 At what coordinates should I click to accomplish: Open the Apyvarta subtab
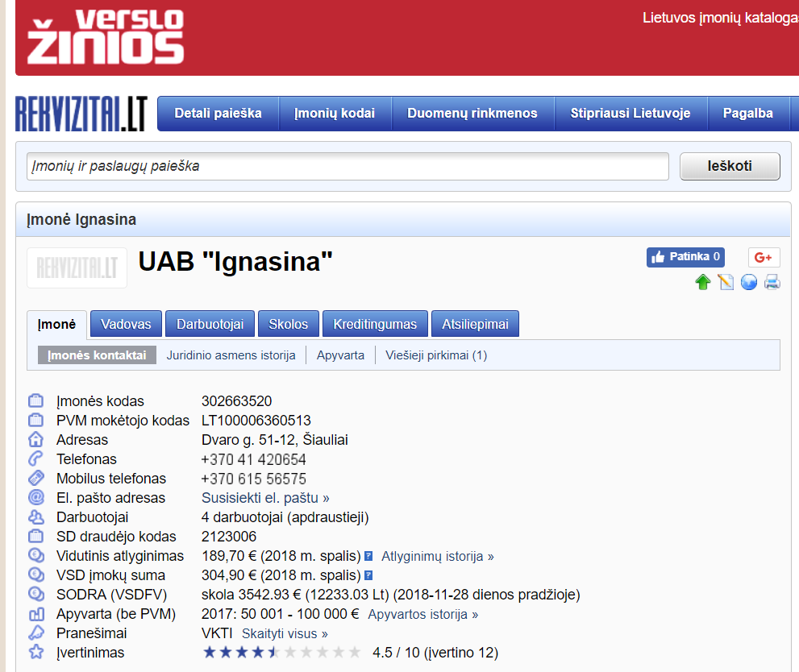tap(340, 355)
